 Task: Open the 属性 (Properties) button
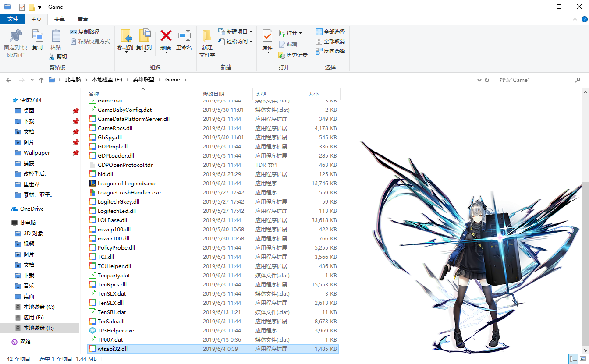[x=267, y=42]
